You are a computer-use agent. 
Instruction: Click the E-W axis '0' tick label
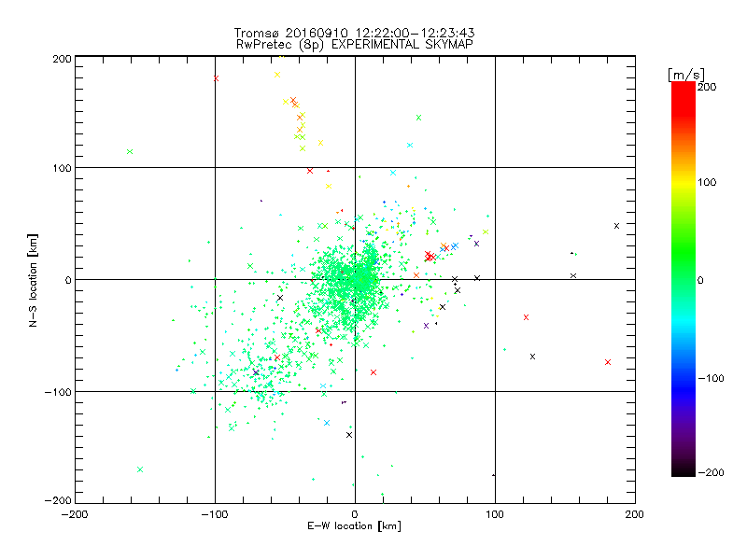tap(355, 514)
